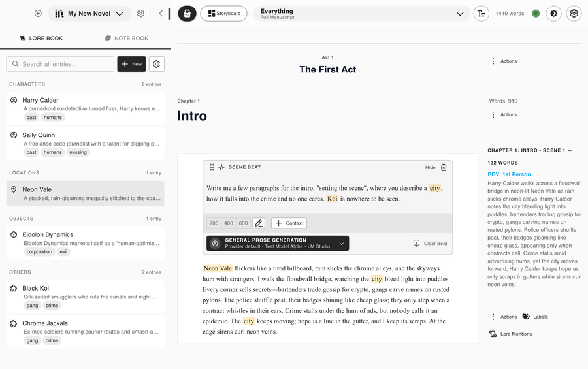
Task: Hide the scene beat
Action: pos(430,168)
